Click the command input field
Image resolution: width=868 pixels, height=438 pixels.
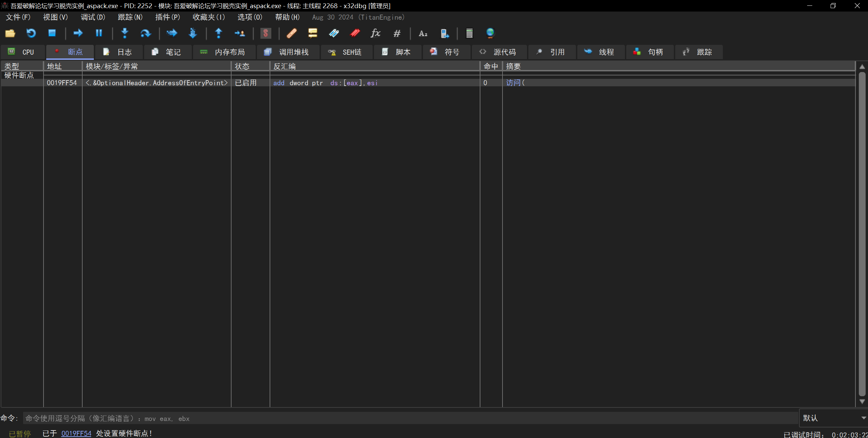coord(408,418)
